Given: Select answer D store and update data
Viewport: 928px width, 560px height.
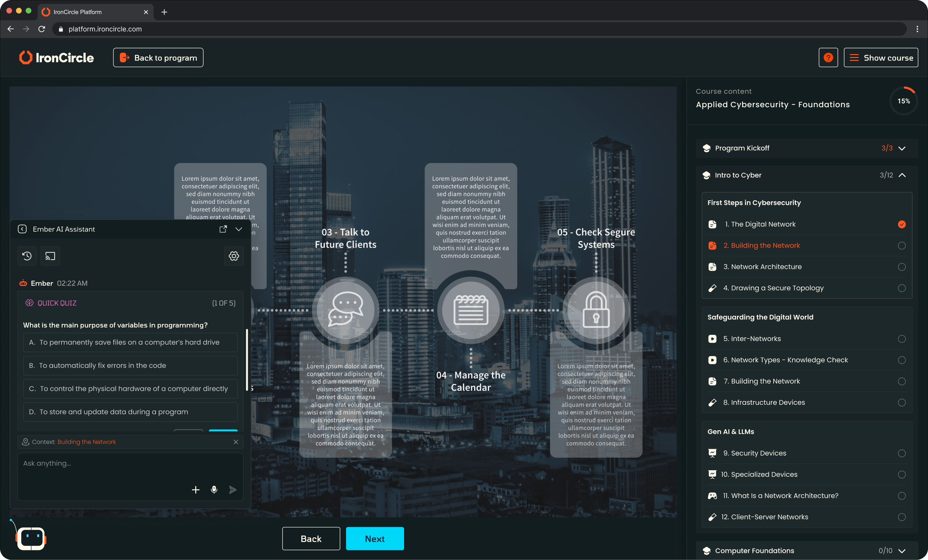Looking at the screenshot, I should tap(130, 412).
